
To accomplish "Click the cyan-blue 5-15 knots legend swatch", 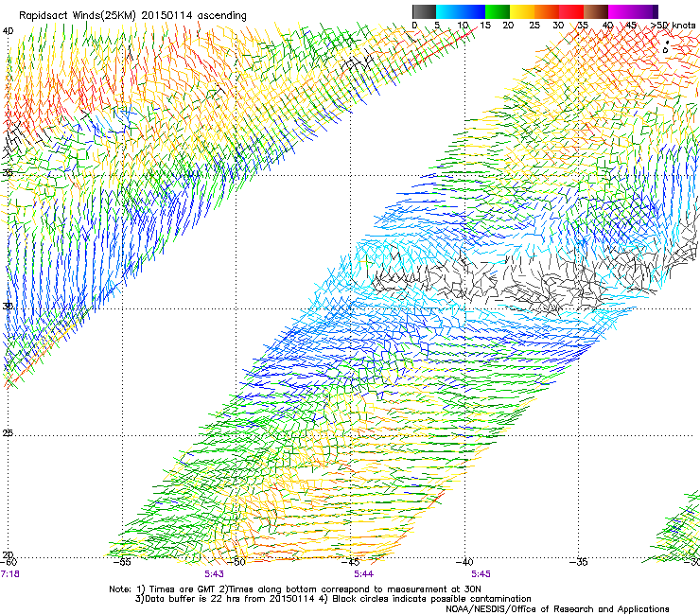I will coord(461,11).
